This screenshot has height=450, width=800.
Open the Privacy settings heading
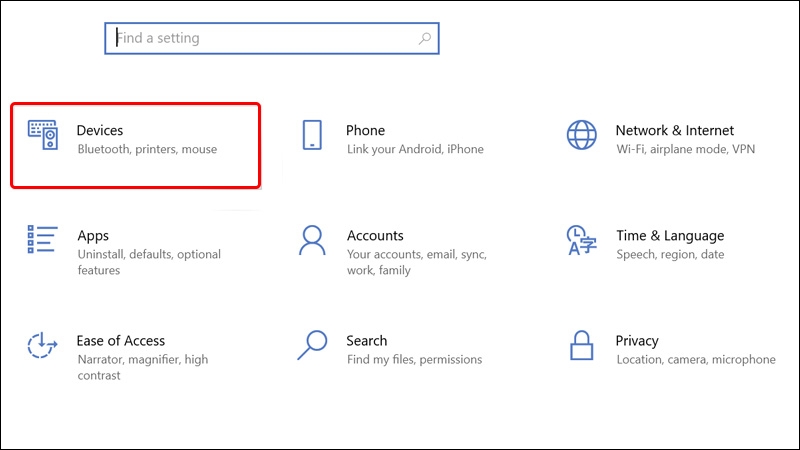click(x=637, y=341)
